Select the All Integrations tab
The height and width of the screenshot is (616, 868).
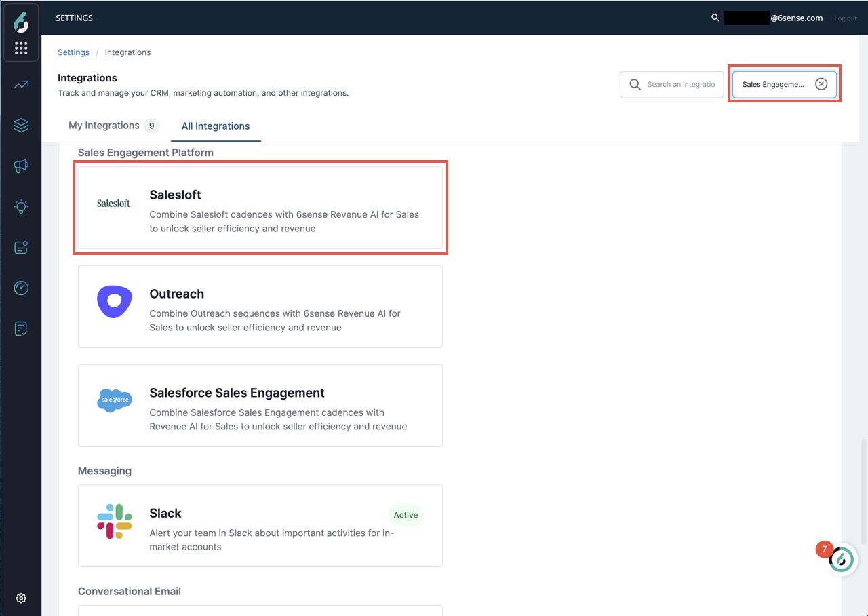pyautogui.click(x=216, y=126)
